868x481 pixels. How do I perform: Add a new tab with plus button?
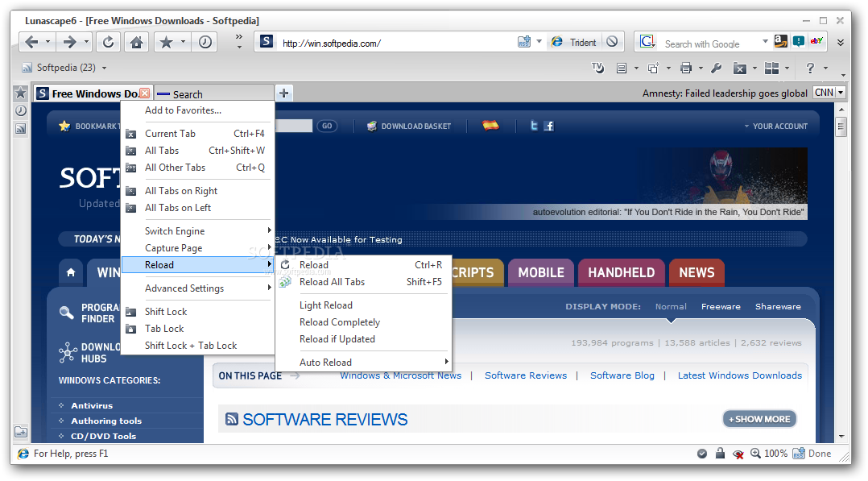(x=284, y=93)
